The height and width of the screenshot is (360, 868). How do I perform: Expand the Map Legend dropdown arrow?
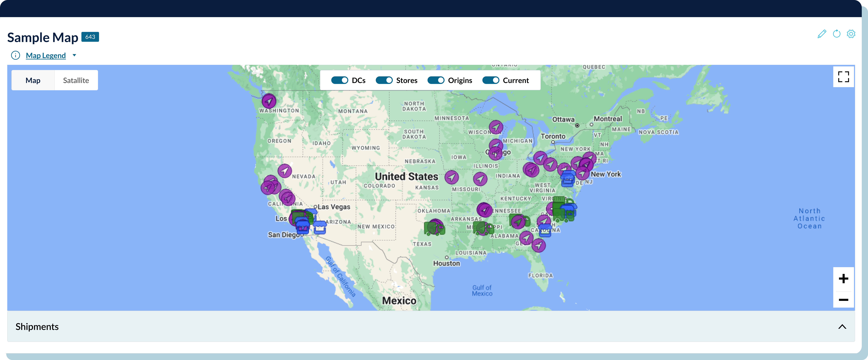click(x=74, y=55)
